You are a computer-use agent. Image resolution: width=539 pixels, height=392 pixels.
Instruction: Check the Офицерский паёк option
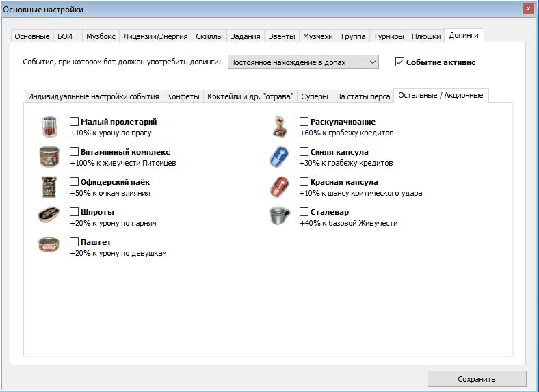(x=75, y=181)
